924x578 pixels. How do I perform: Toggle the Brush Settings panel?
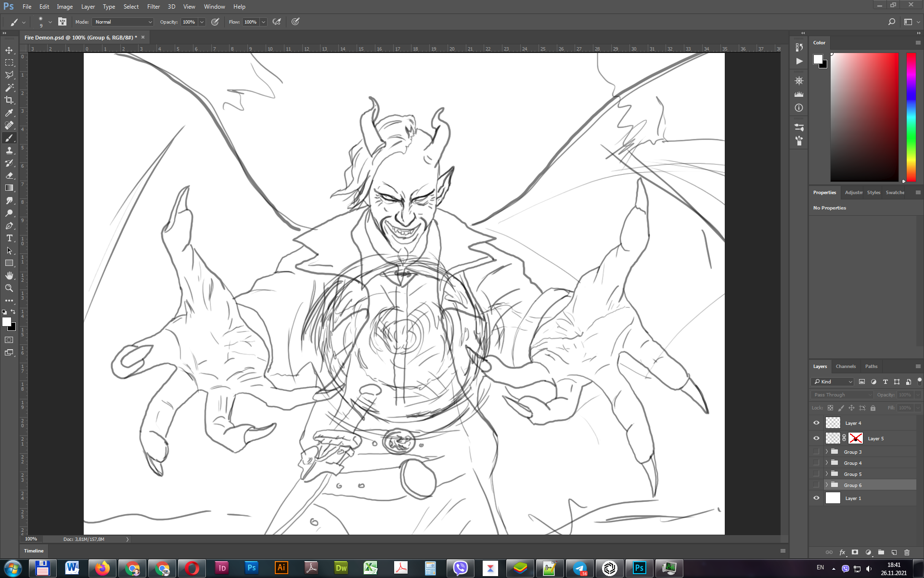click(62, 22)
